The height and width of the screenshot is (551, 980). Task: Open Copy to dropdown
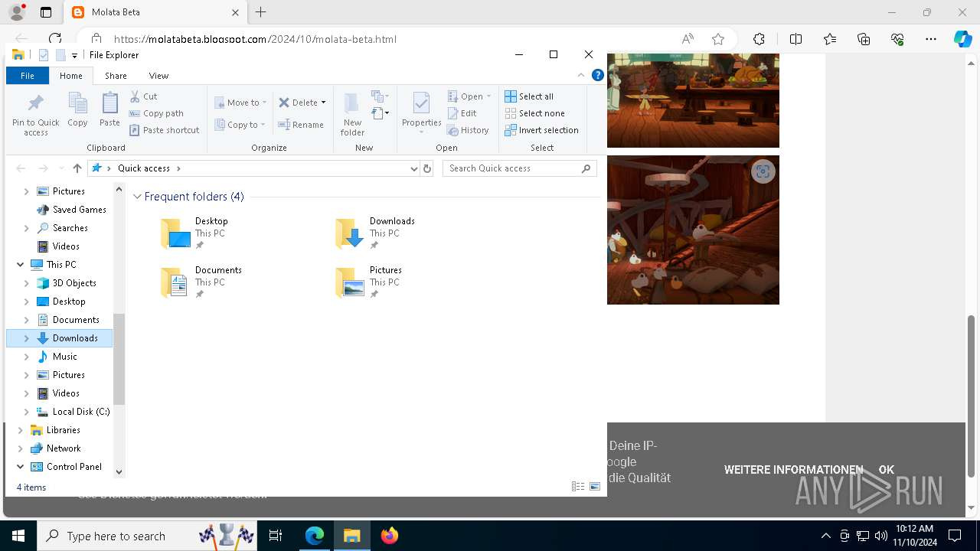pos(240,125)
